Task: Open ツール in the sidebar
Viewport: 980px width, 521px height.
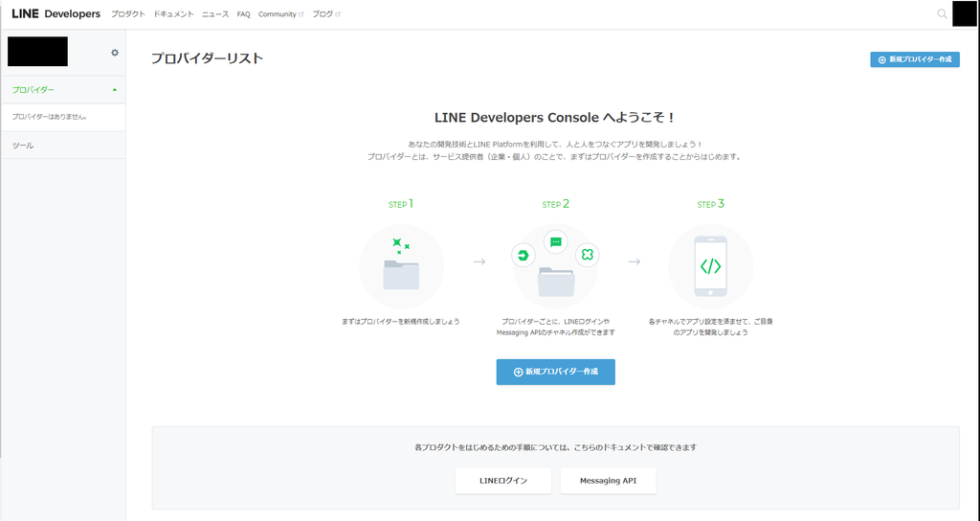Action: tap(23, 146)
